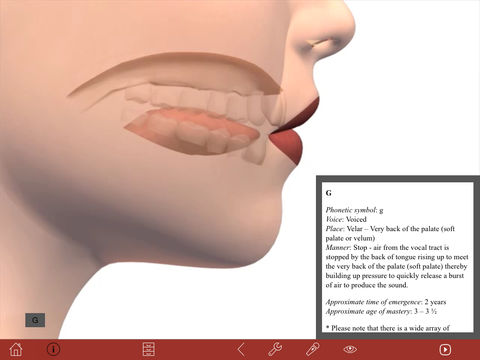This screenshot has height=360, width=480.
Task: Click the 'Phonetic symbol: g' line
Action: (x=354, y=210)
